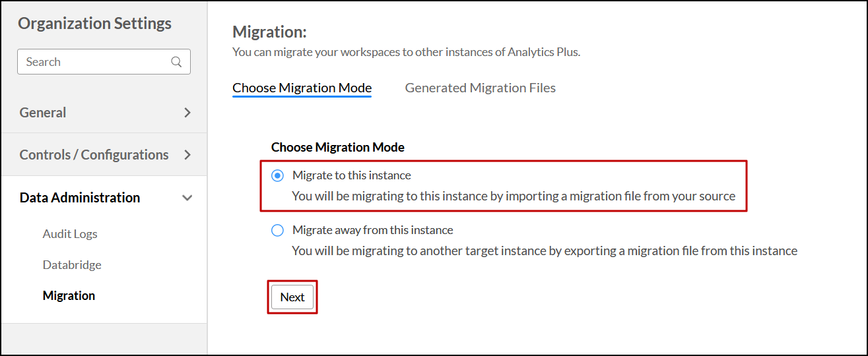Viewport: 868px width, 356px height.
Task: Collapse the Data Administration chevron
Action: 187,198
